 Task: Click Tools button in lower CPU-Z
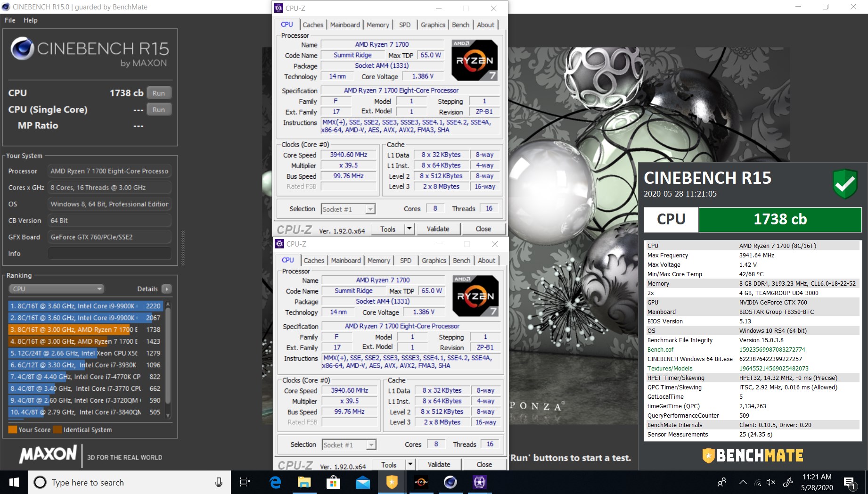(389, 465)
